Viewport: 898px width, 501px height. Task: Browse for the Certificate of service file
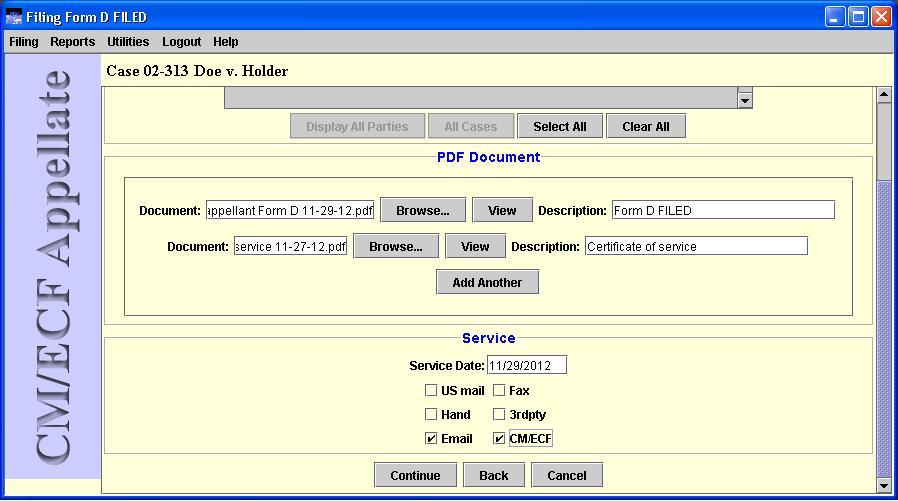click(x=396, y=247)
